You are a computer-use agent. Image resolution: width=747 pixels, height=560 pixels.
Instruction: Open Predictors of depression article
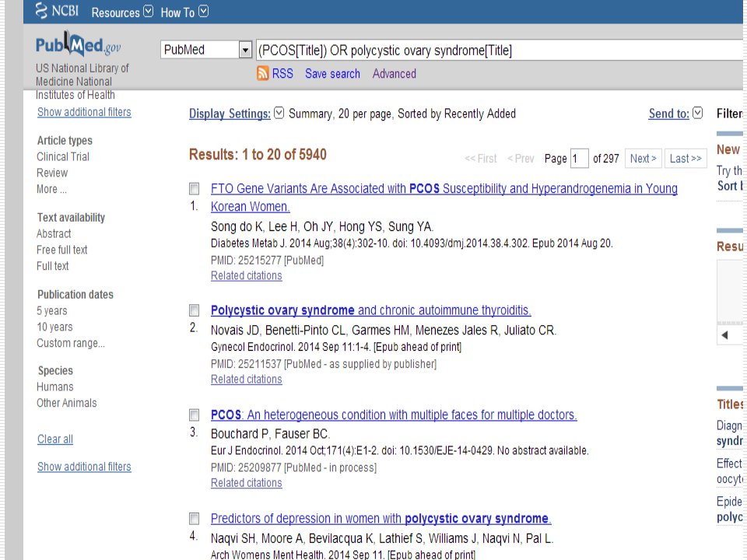(x=381, y=519)
